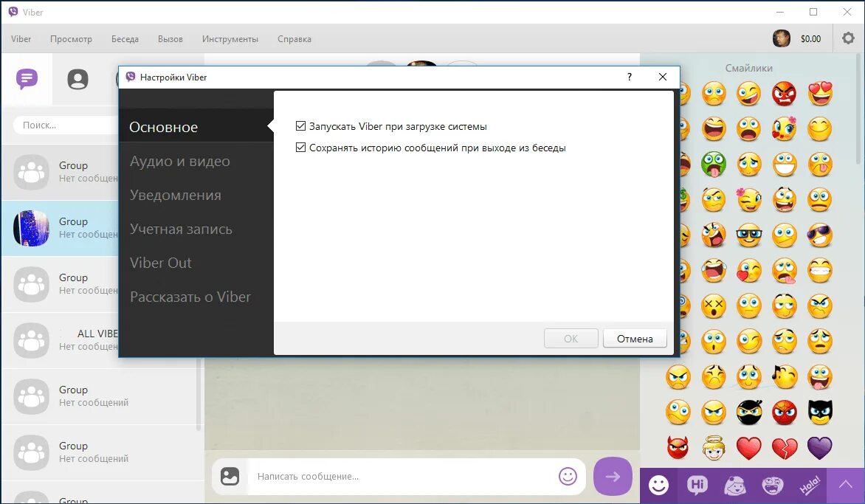The image size is (865, 504).
Task: Insert the black Batman mask emoji
Action: tap(820, 412)
